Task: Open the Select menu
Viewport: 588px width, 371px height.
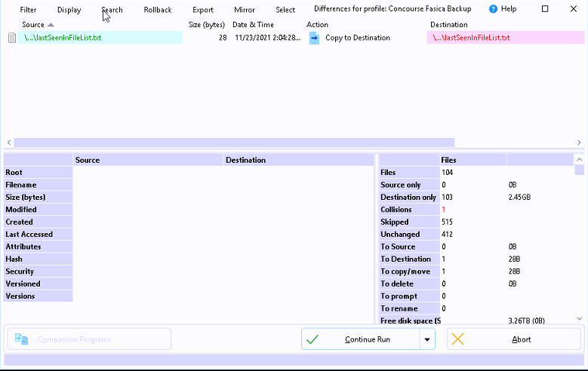Action: pos(285,10)
